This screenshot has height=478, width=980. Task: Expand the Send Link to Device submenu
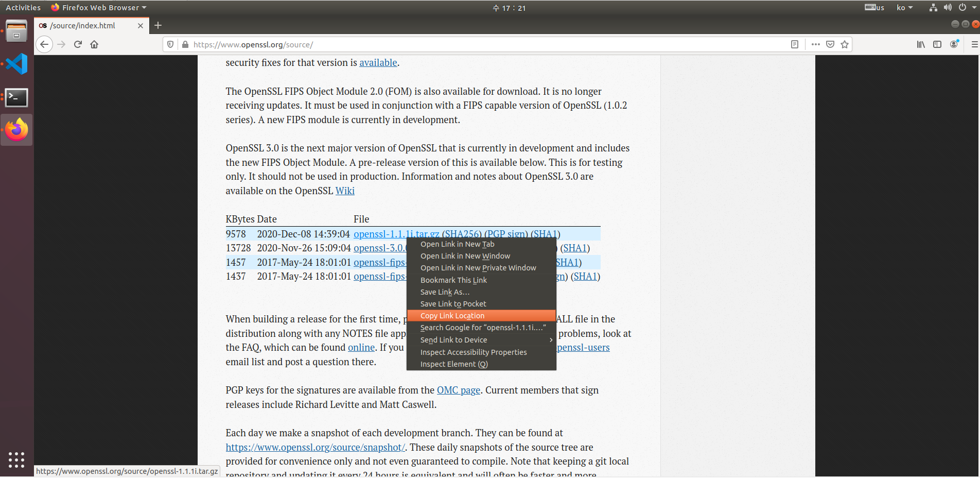pyautogui.click(x=481, y=340)
